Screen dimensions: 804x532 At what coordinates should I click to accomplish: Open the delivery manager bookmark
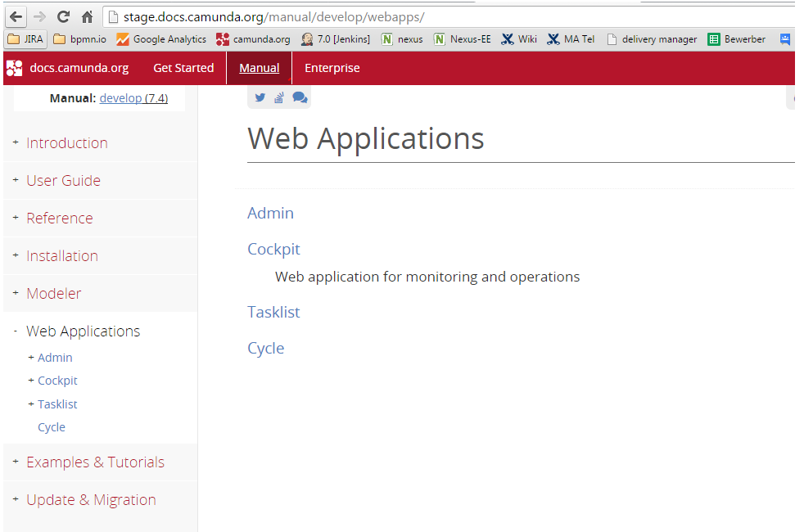652,39
